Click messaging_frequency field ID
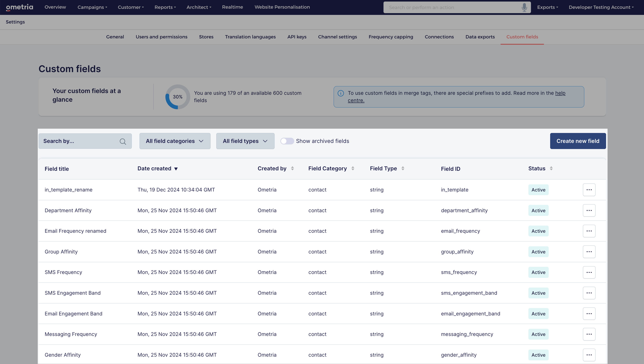The height and width of the screenshot is (364, 644). [x=467, y=334]
